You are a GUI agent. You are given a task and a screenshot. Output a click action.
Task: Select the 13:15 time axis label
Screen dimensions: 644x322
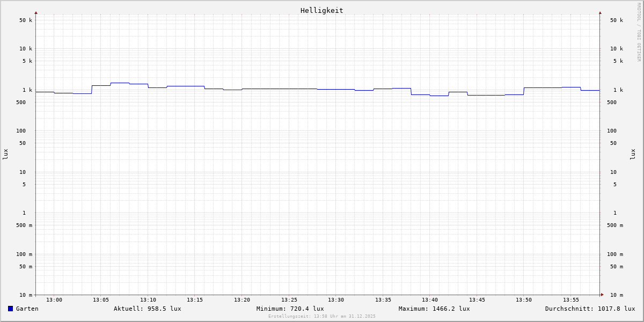[195, 300]
